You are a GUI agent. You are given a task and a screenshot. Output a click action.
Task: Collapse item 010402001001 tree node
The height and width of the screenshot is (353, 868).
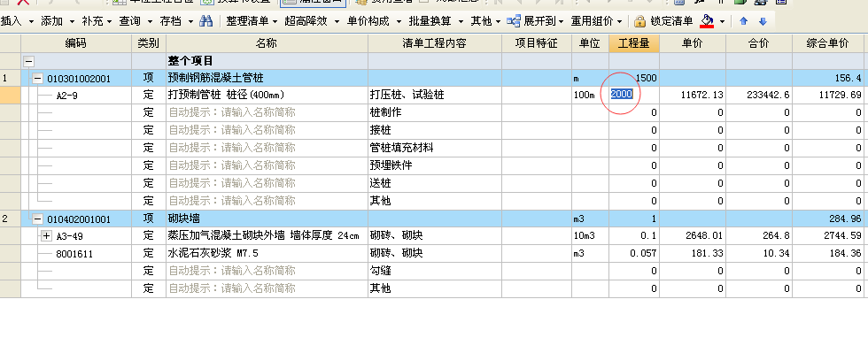37,219
